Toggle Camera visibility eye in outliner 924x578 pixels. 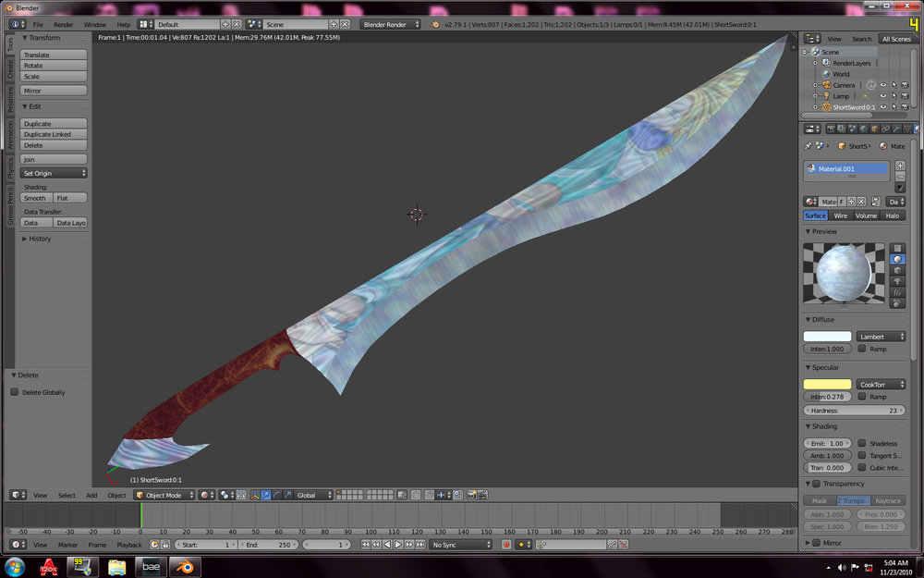tap(882, 85)
